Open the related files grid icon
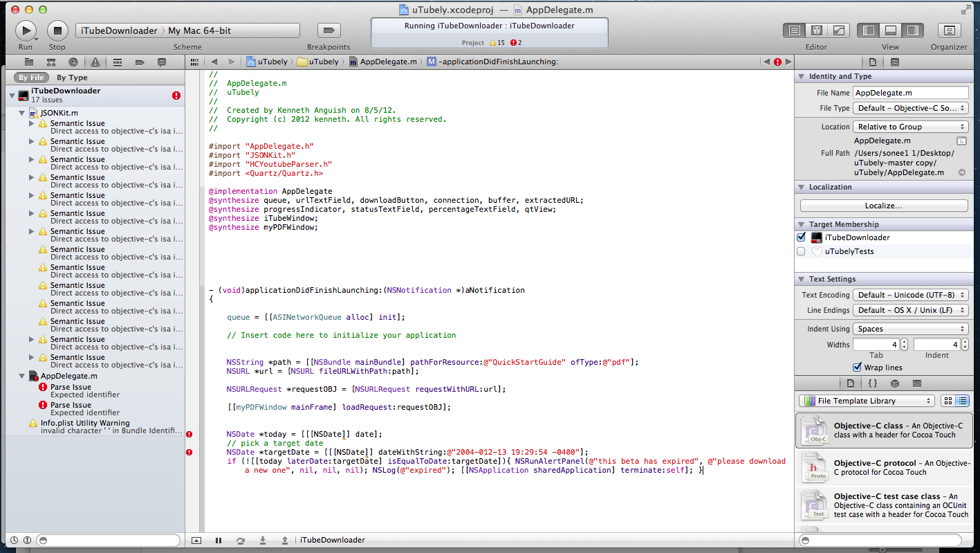Viewport: 980px width, 553px height. (x=196, y=62)
